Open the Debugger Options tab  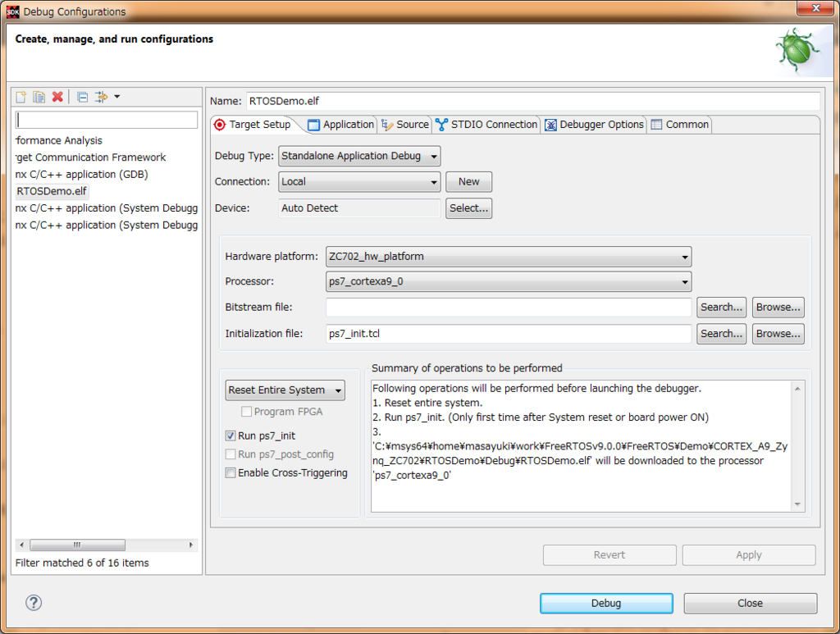[594, 124]
